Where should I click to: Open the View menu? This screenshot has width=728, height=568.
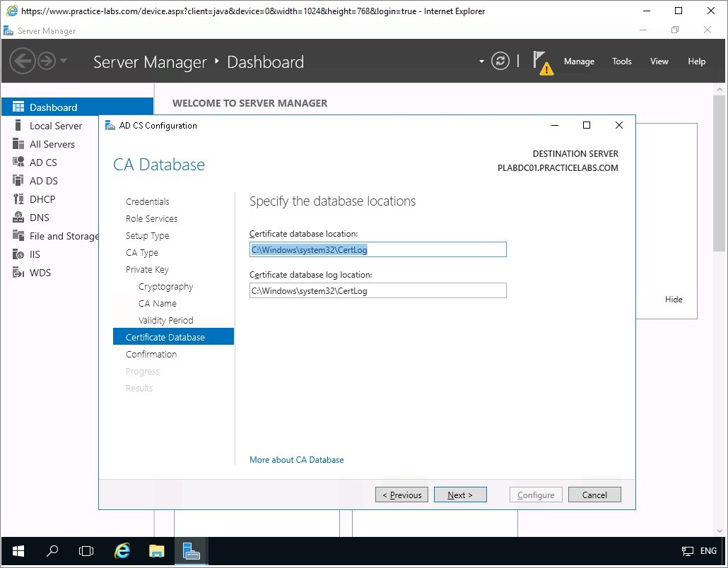coord(659,61)
